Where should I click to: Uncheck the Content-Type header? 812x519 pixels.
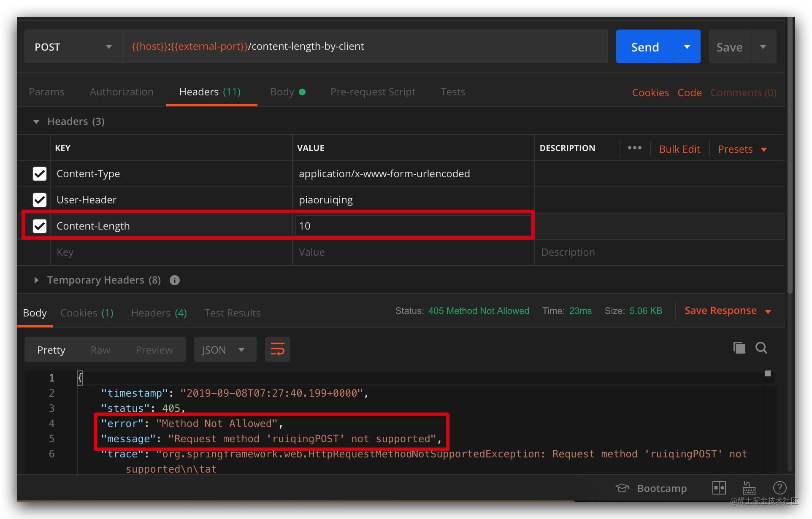click(x=39, y=173)
